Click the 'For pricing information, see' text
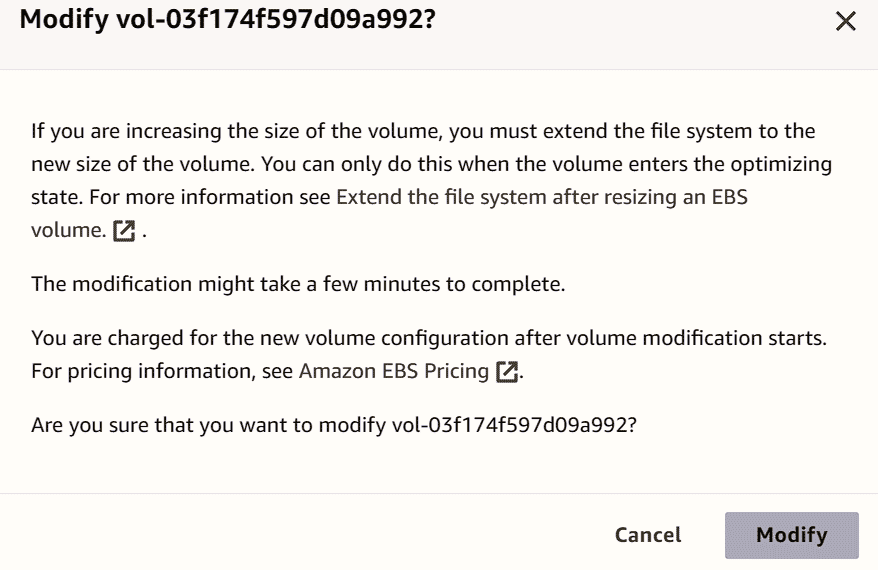Viewport: 878px width, 570px height. point(162,371)
